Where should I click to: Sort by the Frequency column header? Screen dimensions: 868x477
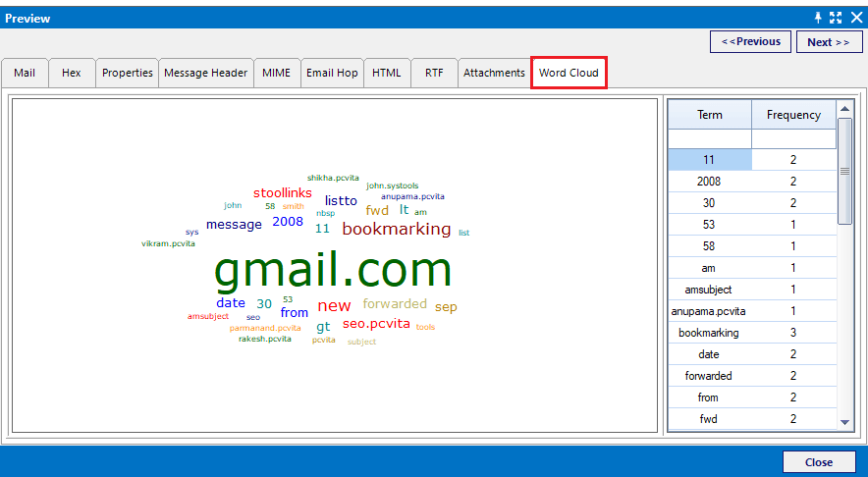click(x=793, y=115)
